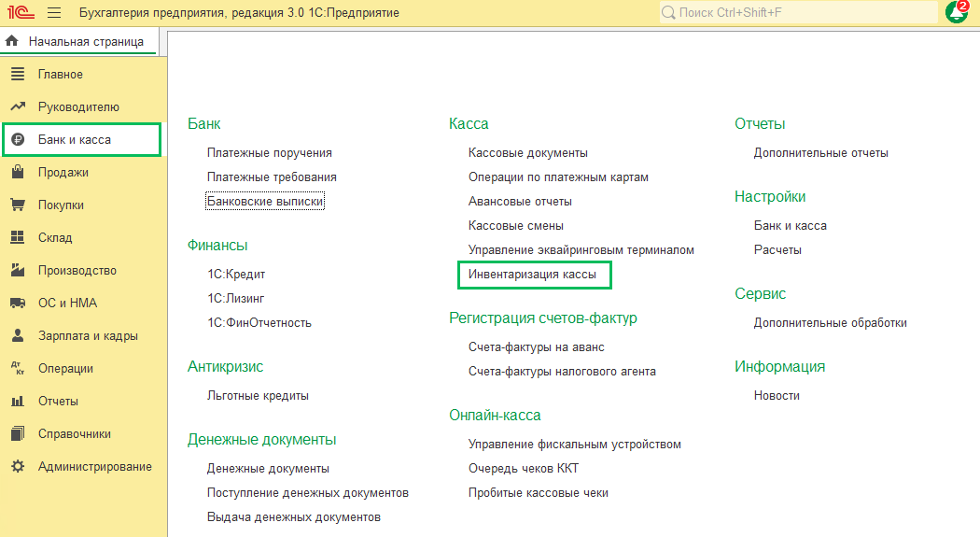Click the search magnifier icon
This screenshot has height=537, width=980.
pos(668,12)
